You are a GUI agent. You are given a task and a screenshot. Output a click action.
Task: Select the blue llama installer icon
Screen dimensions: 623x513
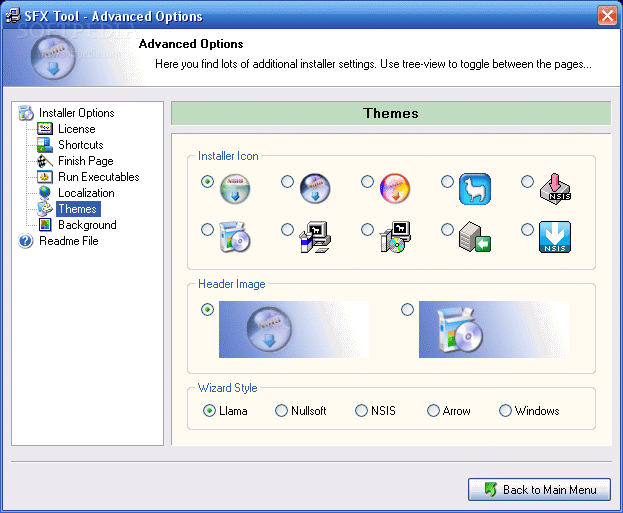click(475, 189)
